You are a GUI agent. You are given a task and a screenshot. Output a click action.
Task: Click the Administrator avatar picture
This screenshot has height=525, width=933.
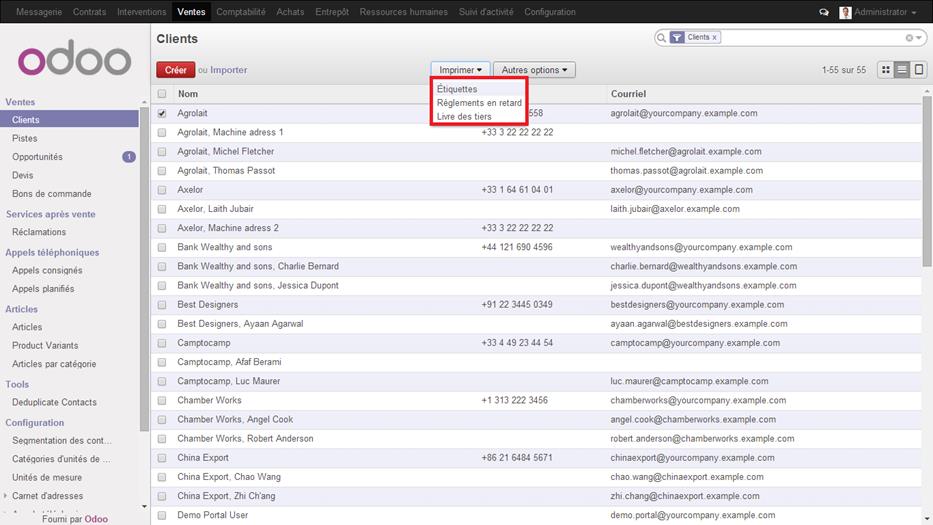pos(845,12)
